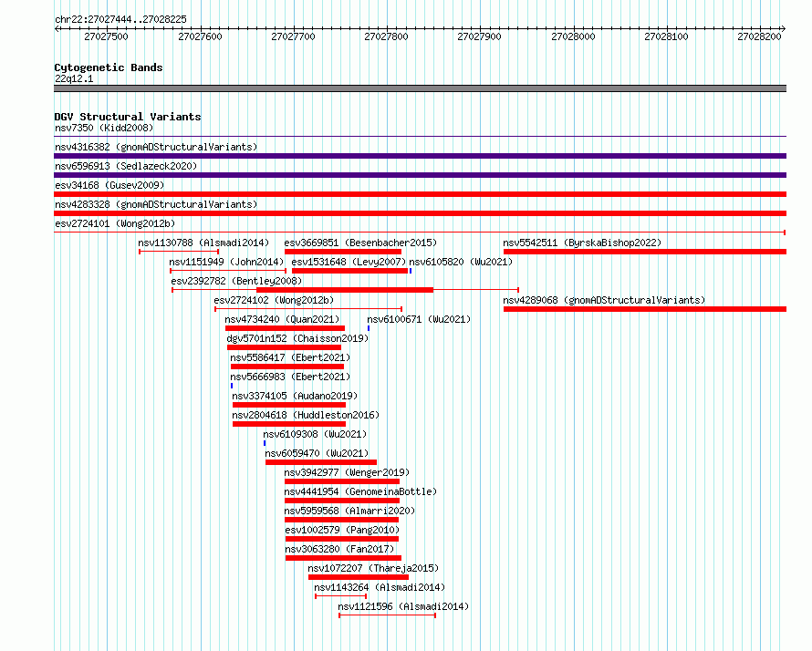This screenshot has height=651, width=812.
Task: Click esv2724102 (Wong2012b) variant label
Action: pos(274,300)
